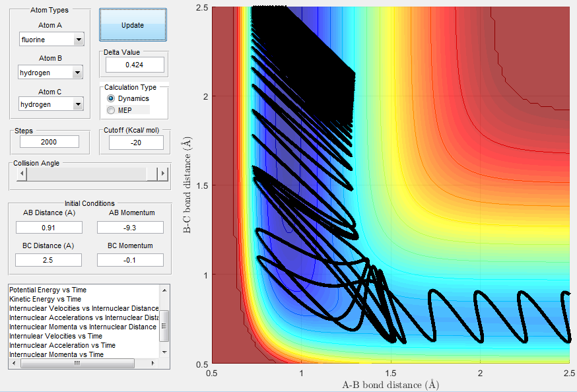Click the plot list's scroll up arrow
Image resolution: width=577 pixels, height=392 pixels.
(x=164, y=290)
